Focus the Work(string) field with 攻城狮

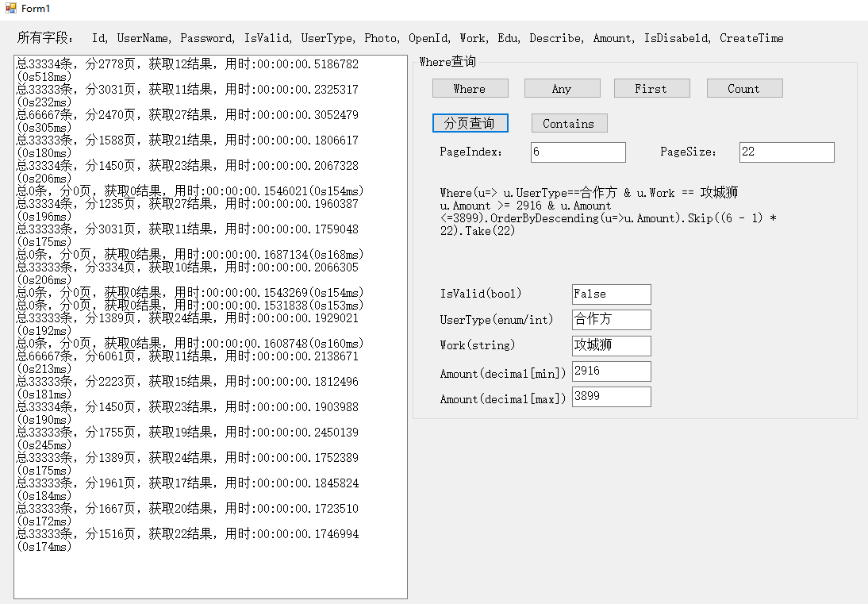pos(611,346)
